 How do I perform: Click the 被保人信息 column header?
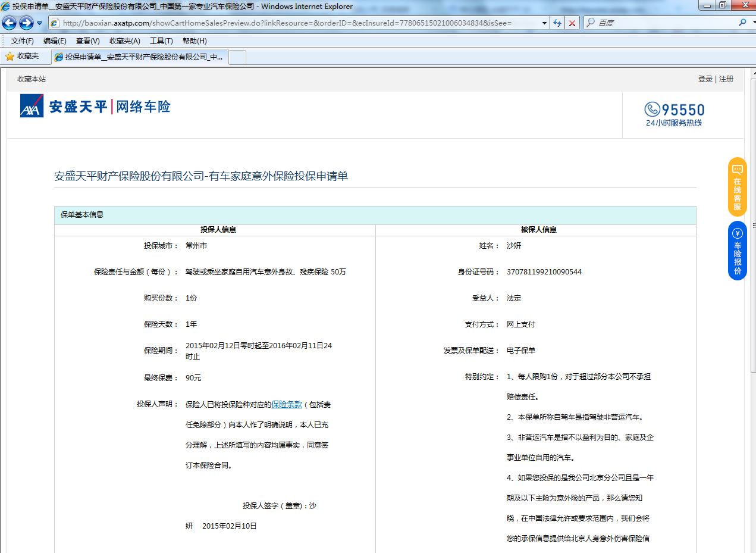[x=539, y=230]
